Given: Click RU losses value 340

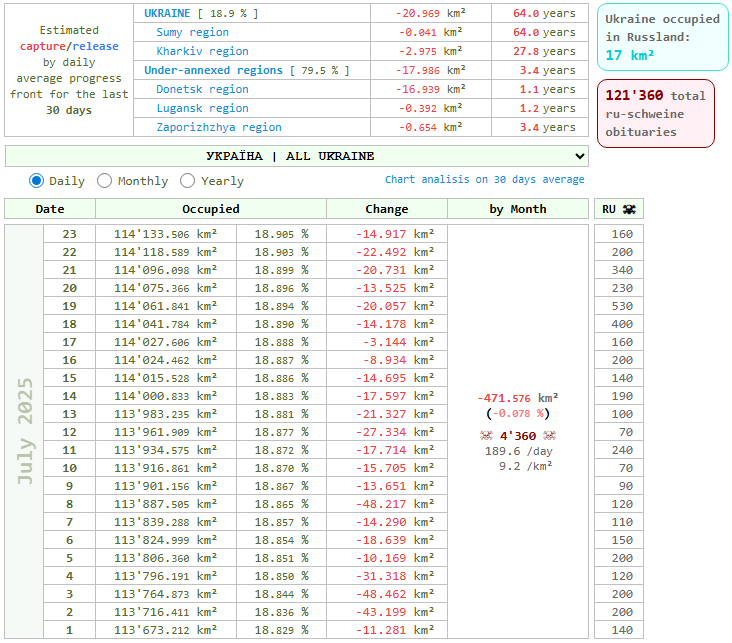Looking at the screenshot, I should click(x=622, y=270).
